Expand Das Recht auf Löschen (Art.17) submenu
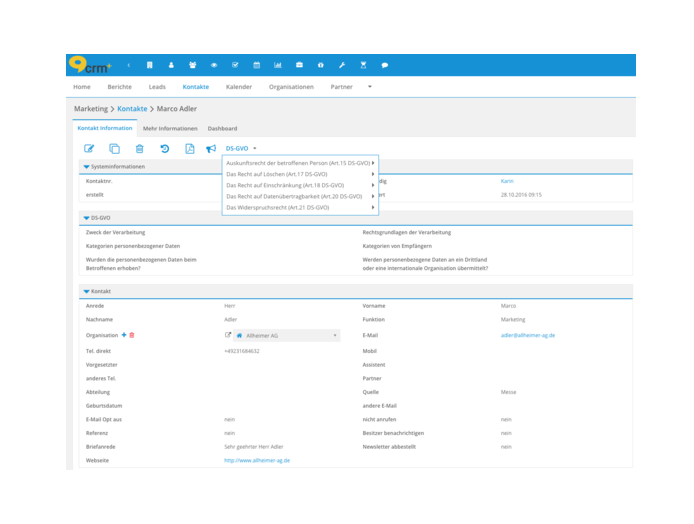 [x=300, y=174]
